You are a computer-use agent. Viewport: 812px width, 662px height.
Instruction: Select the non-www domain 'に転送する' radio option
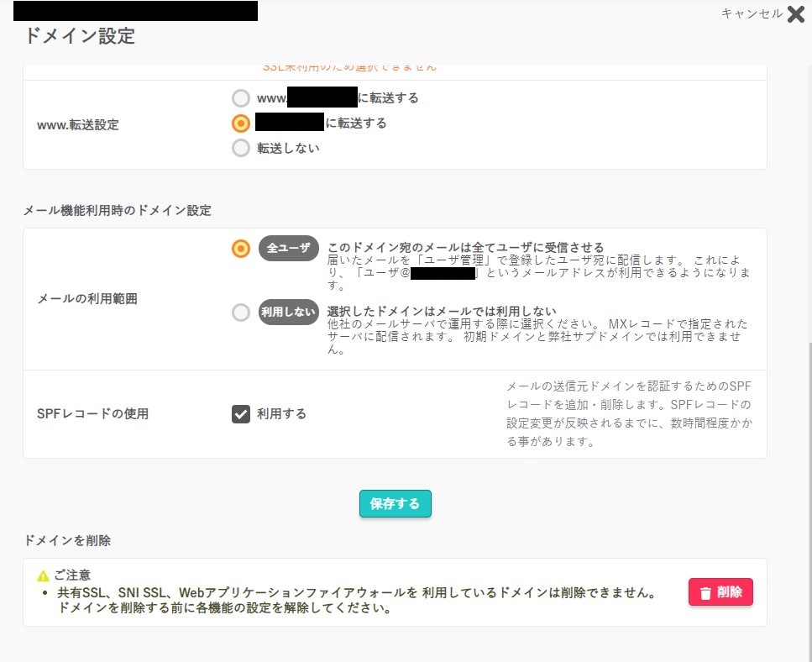pyautogui.click(x=241, y=123)
